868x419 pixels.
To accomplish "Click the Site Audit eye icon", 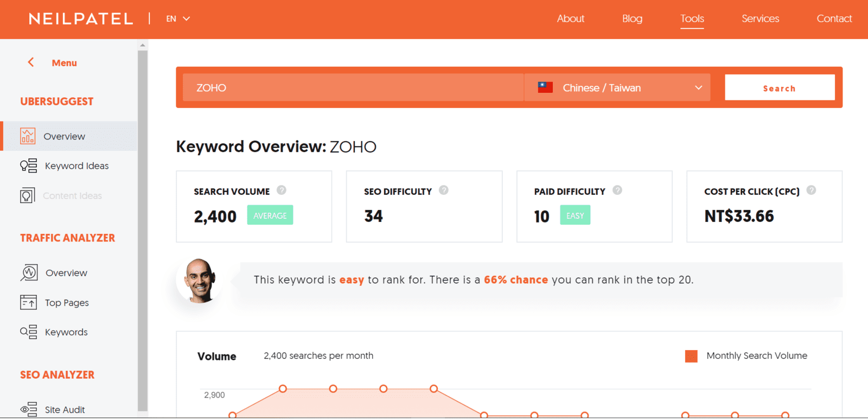I will click(x=28, y=409).
